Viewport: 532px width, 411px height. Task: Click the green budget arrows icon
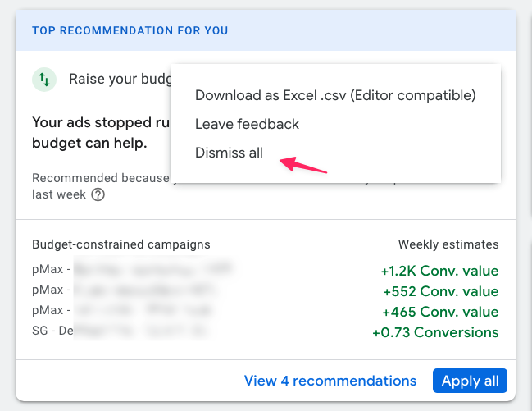click(x=44, y=80)
